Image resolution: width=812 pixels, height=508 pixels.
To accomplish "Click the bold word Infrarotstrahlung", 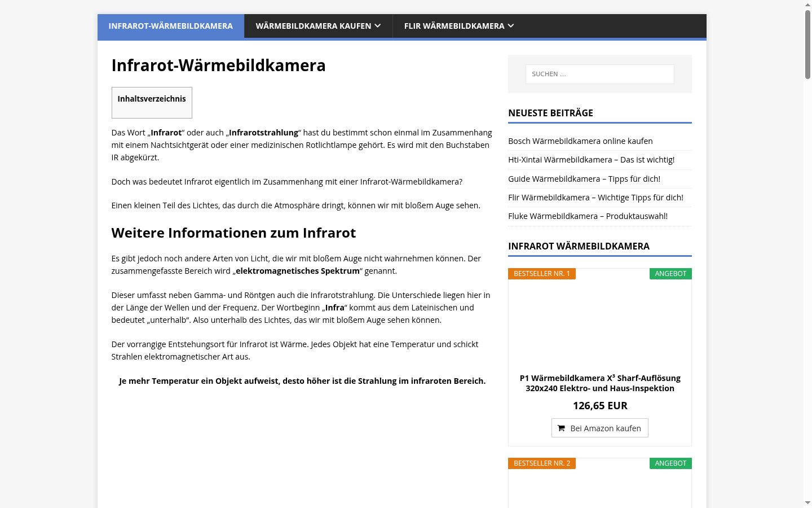I will coord(263,133).
